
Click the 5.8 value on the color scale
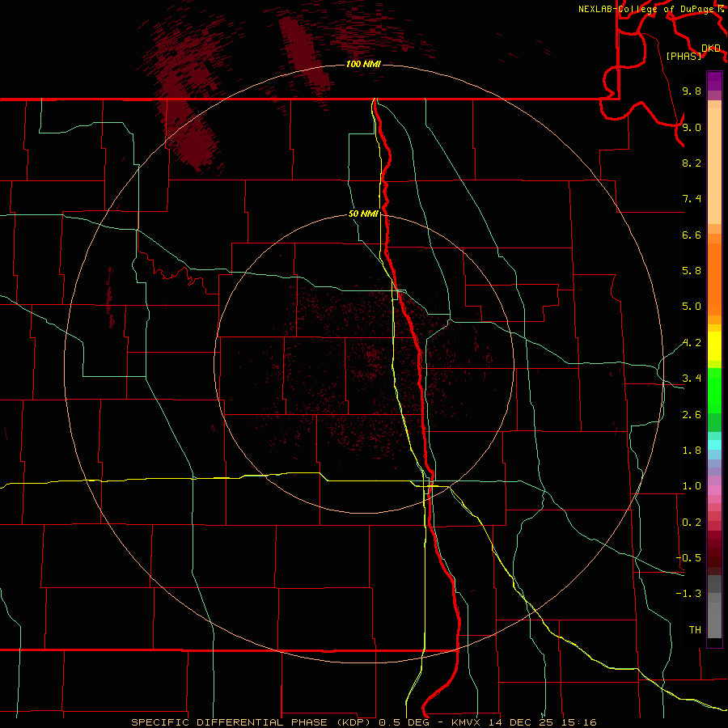692,271
